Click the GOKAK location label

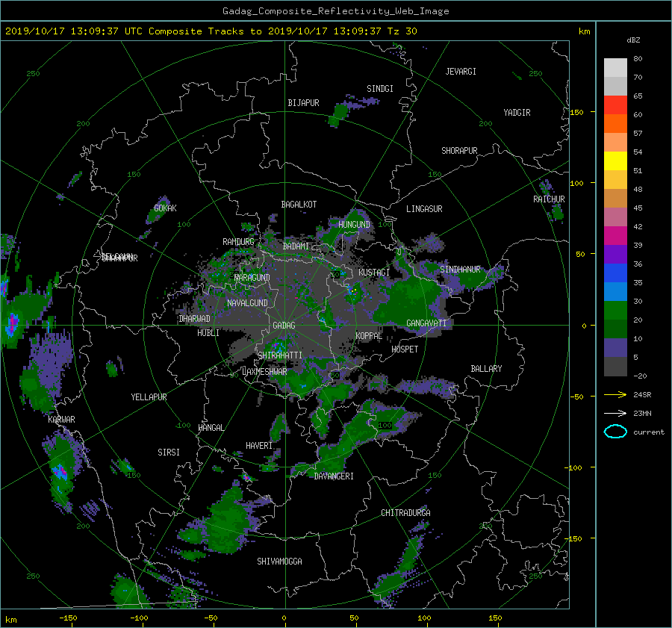[165, 208]
